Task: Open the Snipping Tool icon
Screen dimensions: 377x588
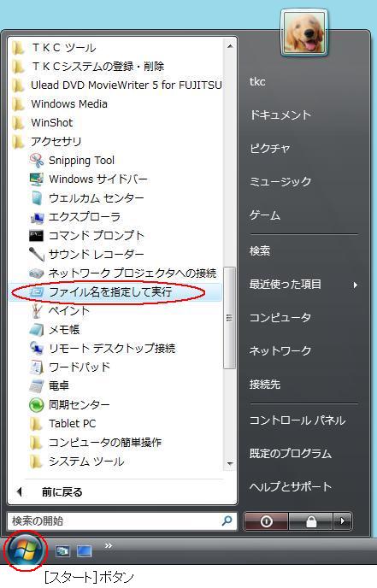Action: point(37,161)
